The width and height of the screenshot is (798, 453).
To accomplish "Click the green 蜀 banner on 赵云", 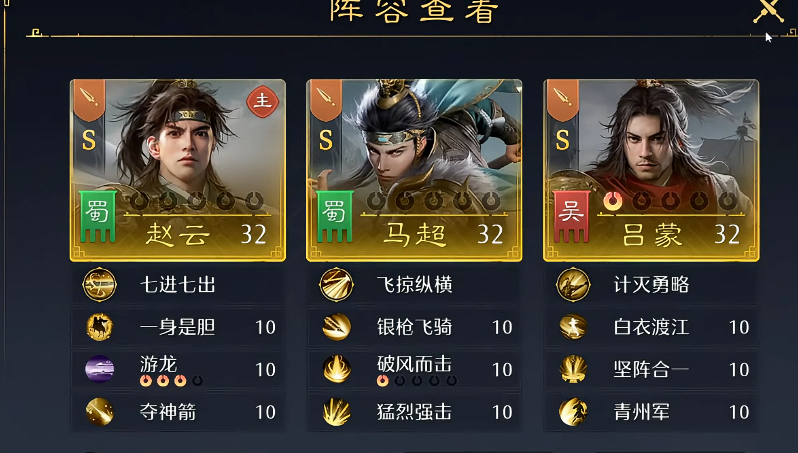I will [x=97, y=216].
